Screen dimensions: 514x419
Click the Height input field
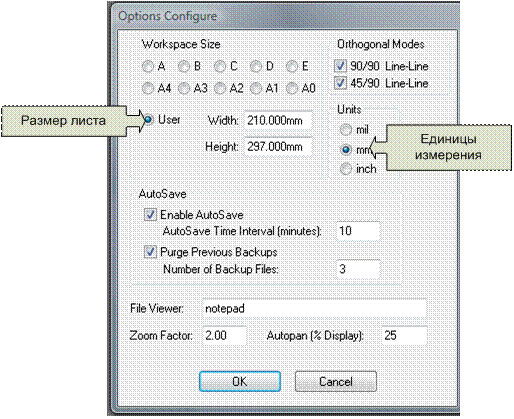[x=278, y=147]
